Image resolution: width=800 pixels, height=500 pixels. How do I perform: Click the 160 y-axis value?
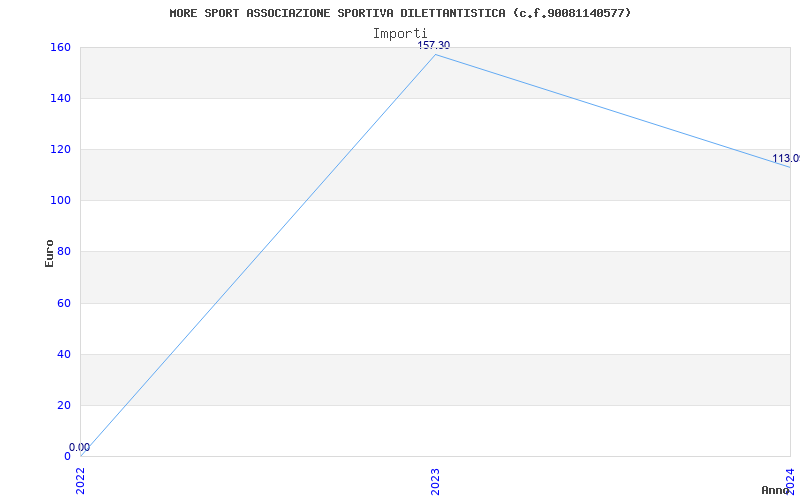tap(60, 47)
